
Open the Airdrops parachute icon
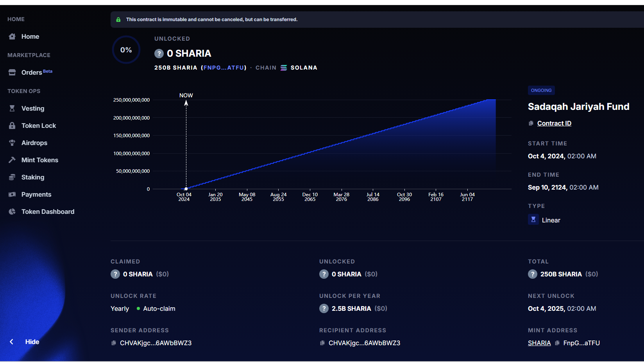point(12,143)
